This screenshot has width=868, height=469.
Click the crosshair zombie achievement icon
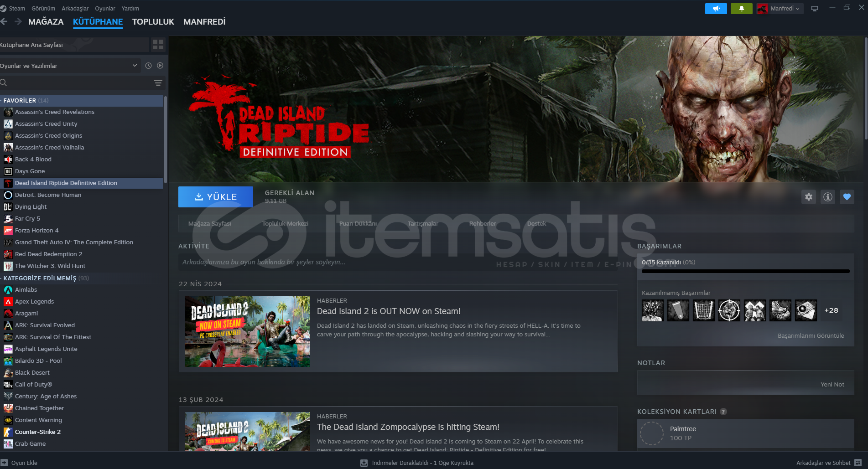729,310
